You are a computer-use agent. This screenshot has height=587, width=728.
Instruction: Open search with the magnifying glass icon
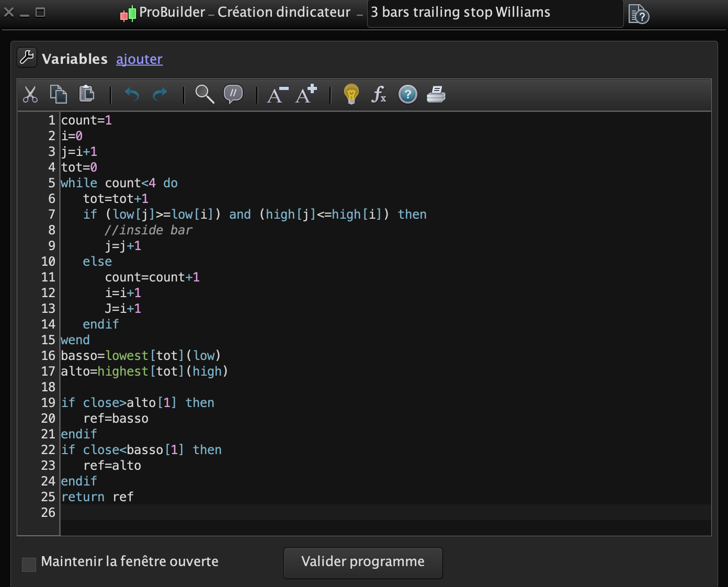click(x=204, y=95)
